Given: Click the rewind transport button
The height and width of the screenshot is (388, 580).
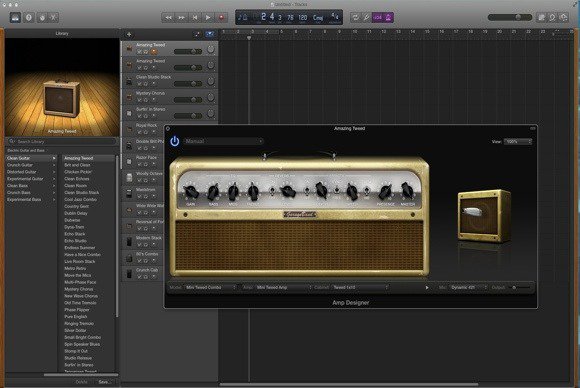Looking at the screenshot, I should click(x=168, y=17).
